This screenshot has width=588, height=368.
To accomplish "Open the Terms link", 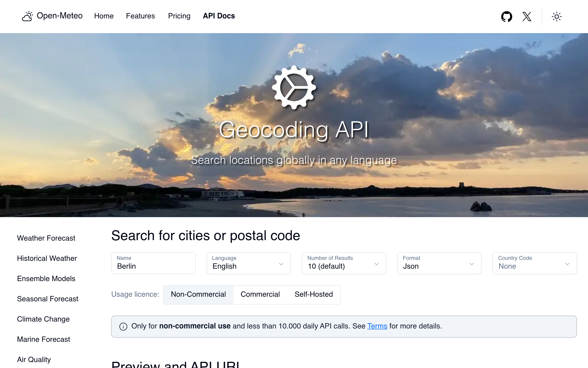I will (377, 326).
